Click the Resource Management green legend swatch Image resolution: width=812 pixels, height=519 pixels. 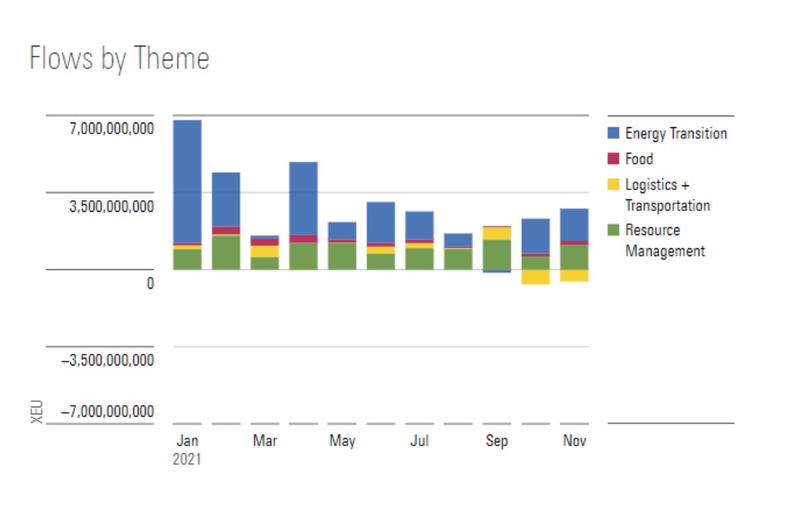(614, 230)
